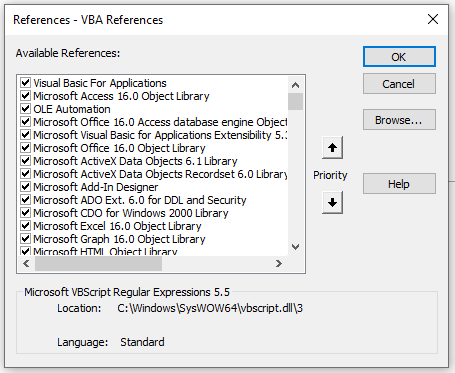The image size is (455, 373).
Task: Click the list's scroll down arrow
Action: 295,247
